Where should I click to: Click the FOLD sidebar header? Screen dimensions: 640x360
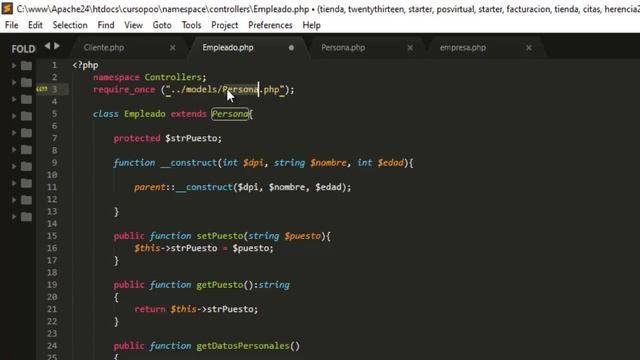tap(23, 49)
